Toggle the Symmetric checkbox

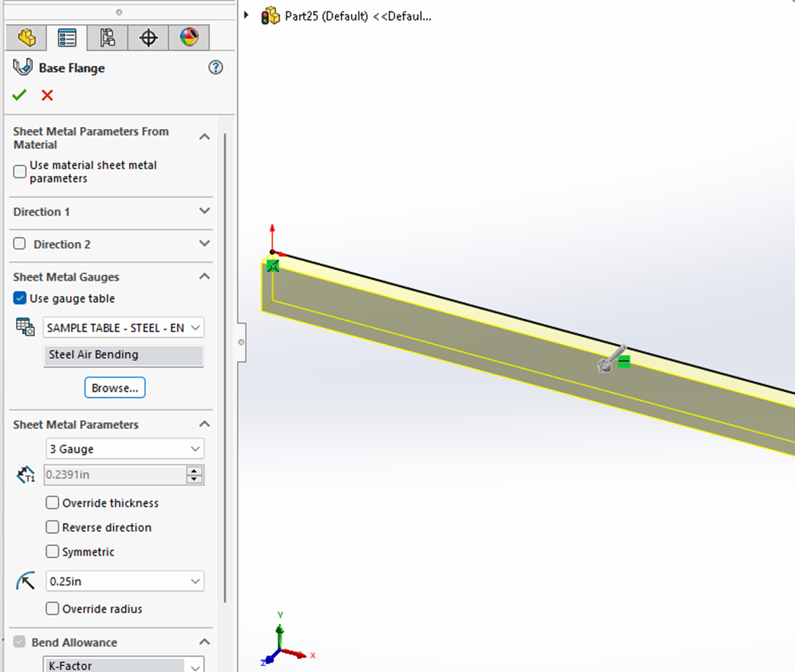coord(52,552)
